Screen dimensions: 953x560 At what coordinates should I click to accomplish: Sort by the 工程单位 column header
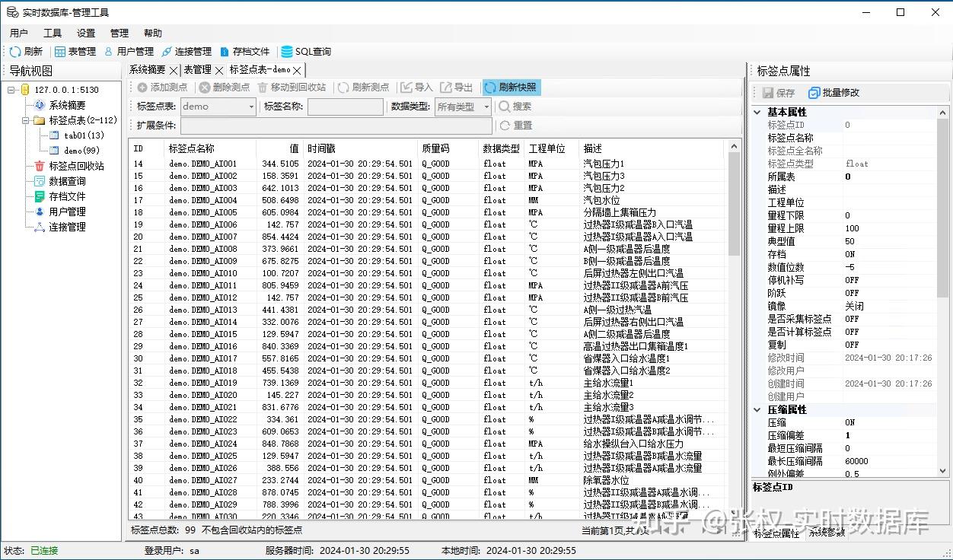click(x=553, y=148)
